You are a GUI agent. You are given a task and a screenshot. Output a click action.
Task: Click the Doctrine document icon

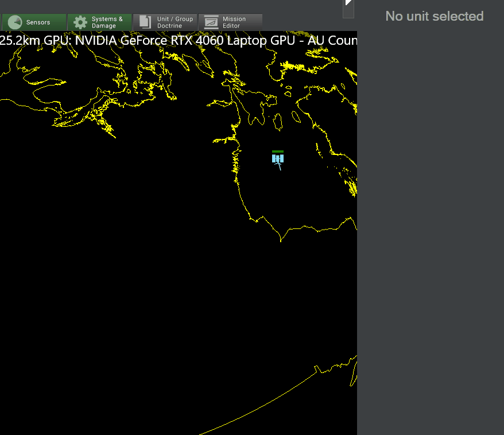pos(145,22)
